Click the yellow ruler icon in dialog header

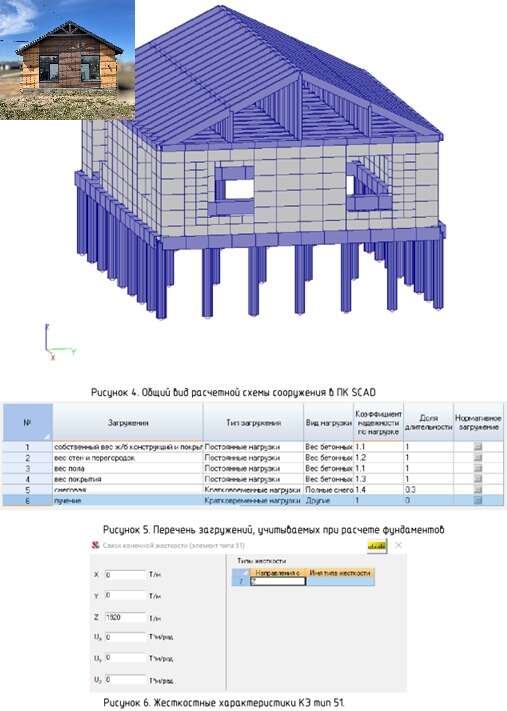377,546
